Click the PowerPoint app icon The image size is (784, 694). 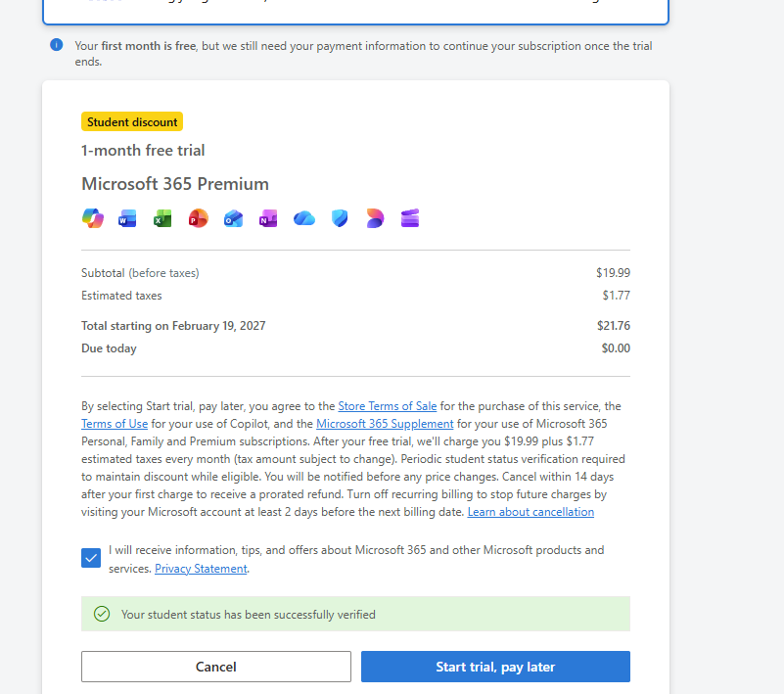click(x=199, y=218)
